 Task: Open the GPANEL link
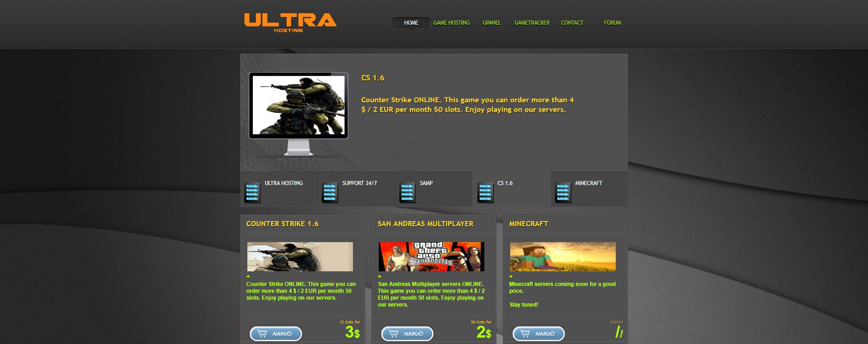click(492, 23)
